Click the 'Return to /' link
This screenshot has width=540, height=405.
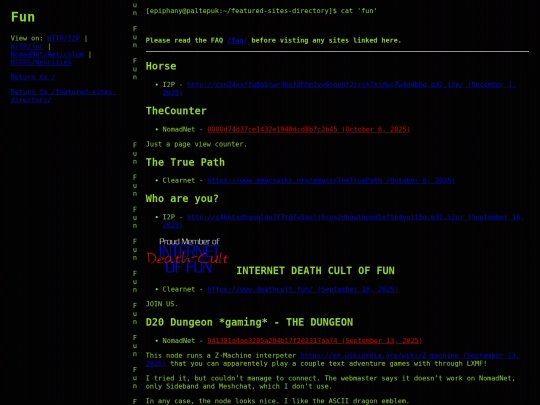click(33, 77)
